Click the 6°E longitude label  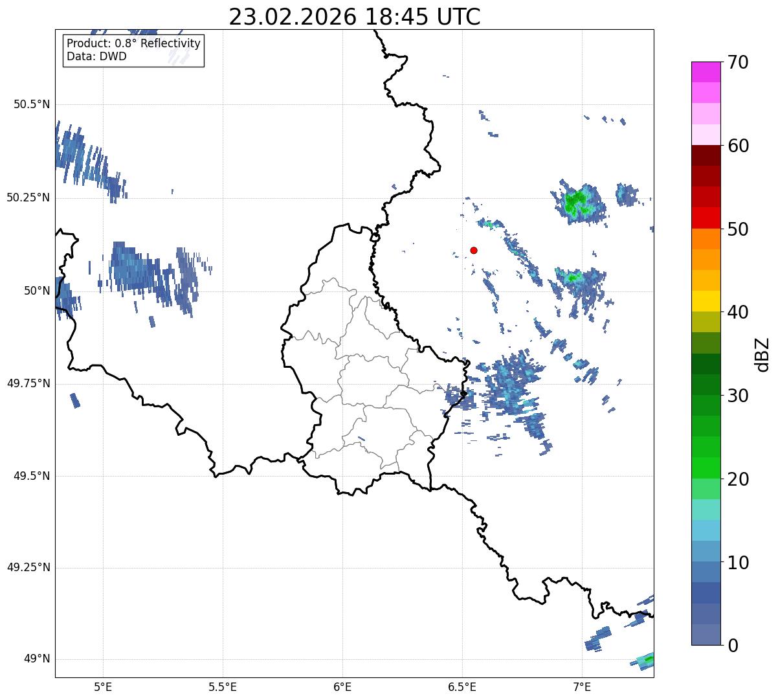[x=342, y=686]
